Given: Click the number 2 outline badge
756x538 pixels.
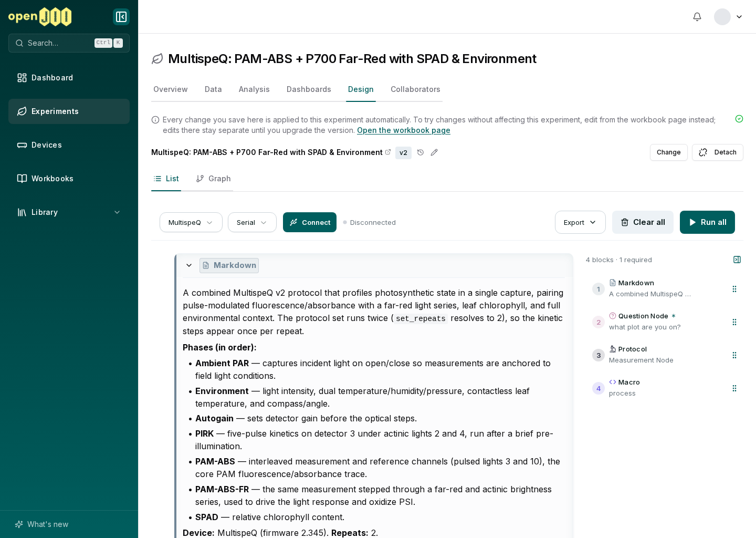Looking at the screenshot, I should tap(598, 322).
